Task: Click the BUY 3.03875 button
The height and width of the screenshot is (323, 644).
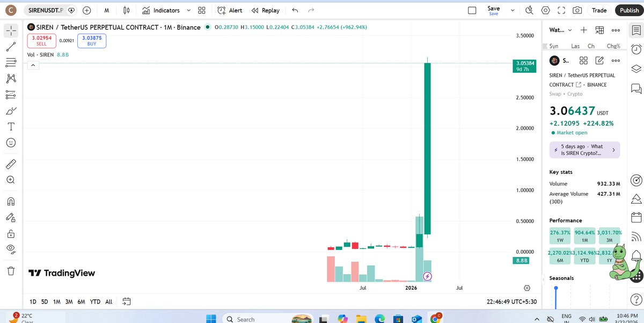Action: (x=92, y=41)
